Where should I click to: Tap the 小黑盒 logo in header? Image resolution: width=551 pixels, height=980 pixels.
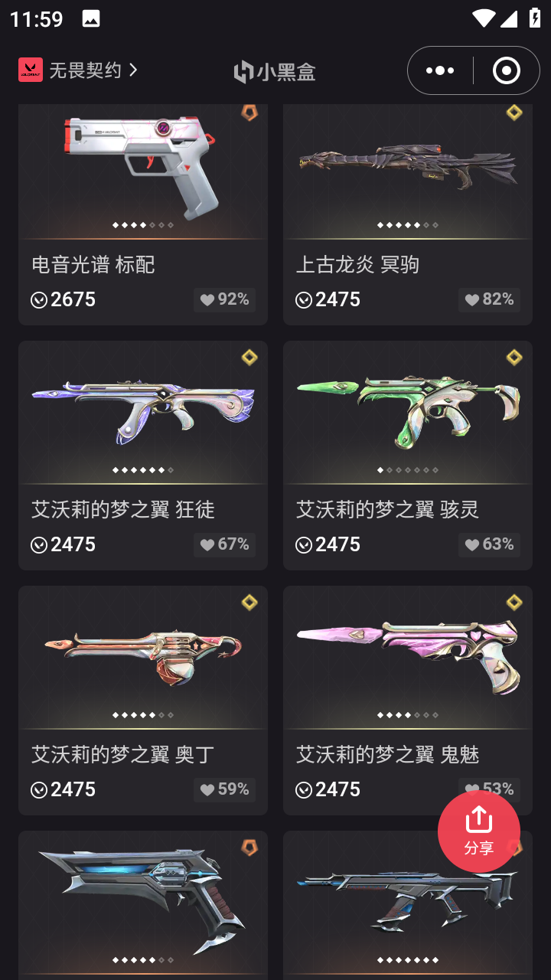point(275,71)
